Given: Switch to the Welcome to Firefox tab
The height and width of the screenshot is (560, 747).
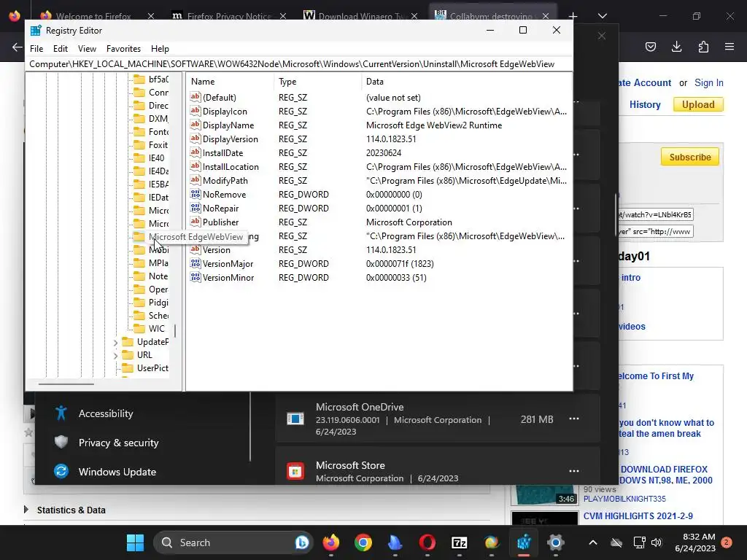Looking at the screenshot, I should [x=93, y=16].
